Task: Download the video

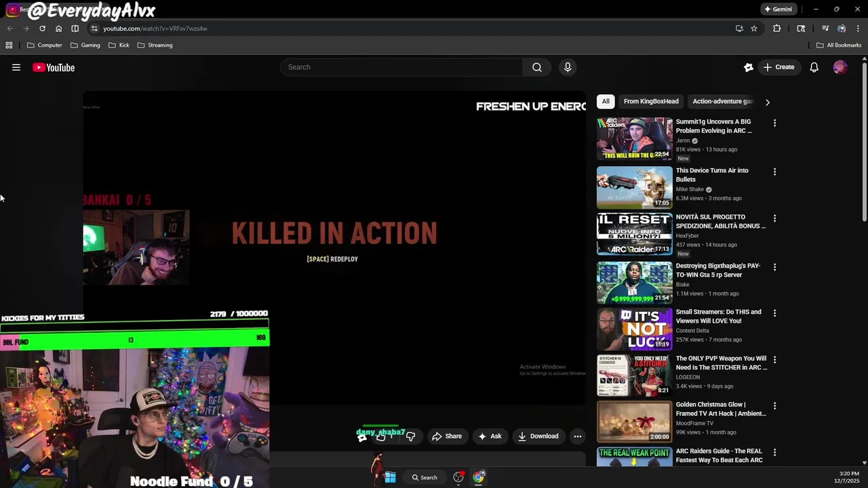Action: (538, 436)
